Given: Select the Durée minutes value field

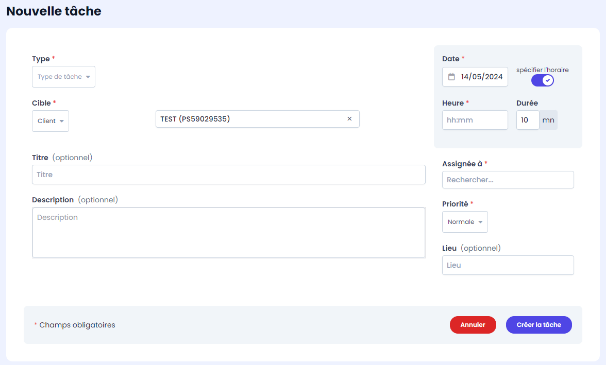Looking at the screenshot, I should click(528, 120).
